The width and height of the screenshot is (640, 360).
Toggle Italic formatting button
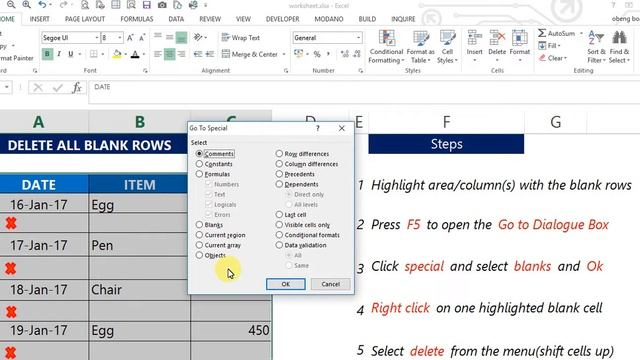pos(59,54)
